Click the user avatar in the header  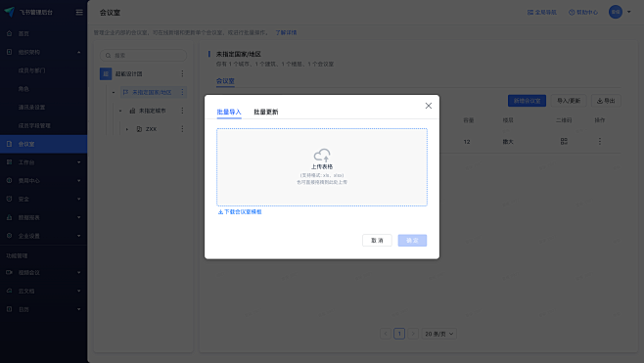[616, 12]
